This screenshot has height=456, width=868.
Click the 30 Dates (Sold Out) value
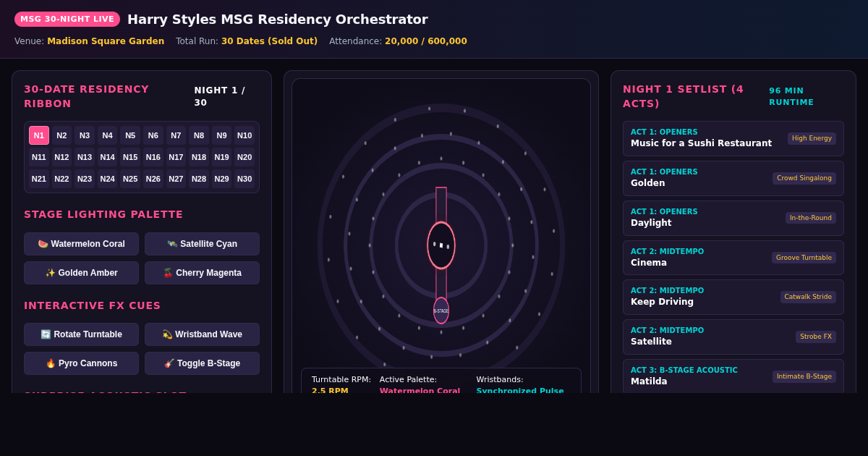(x=269, y=41)
